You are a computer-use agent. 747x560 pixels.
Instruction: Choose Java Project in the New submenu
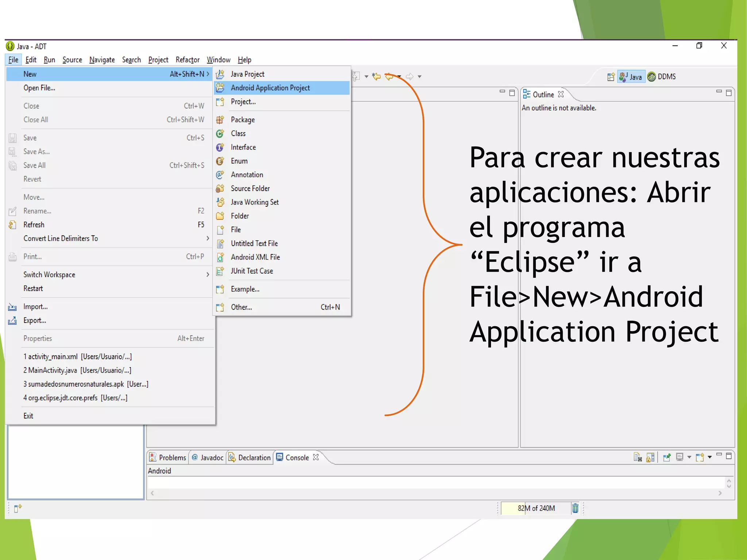click(282, 74)
